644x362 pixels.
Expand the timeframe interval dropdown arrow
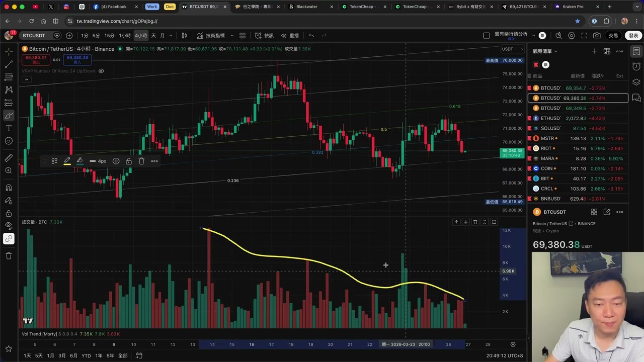point(171,36)
